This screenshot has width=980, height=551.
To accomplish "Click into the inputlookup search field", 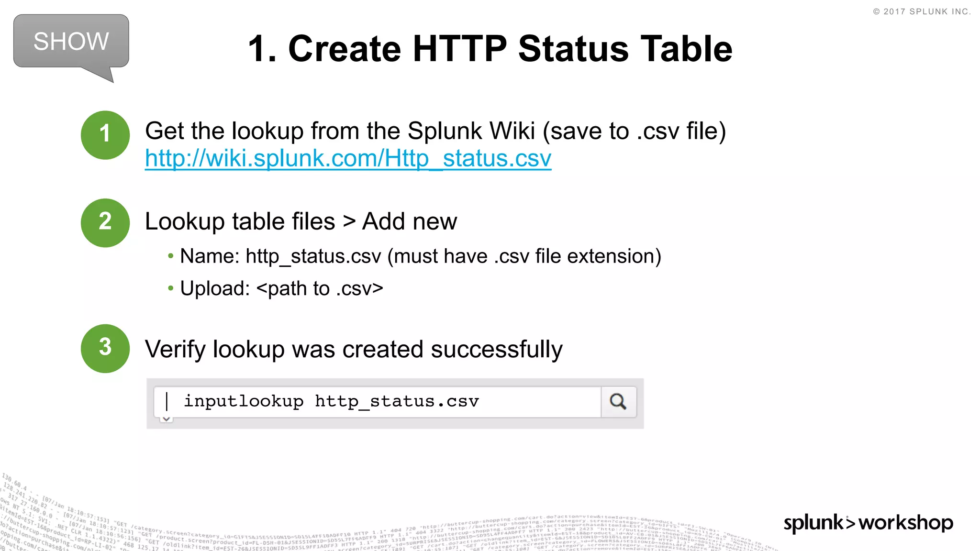I will click(x=378, y=402).
